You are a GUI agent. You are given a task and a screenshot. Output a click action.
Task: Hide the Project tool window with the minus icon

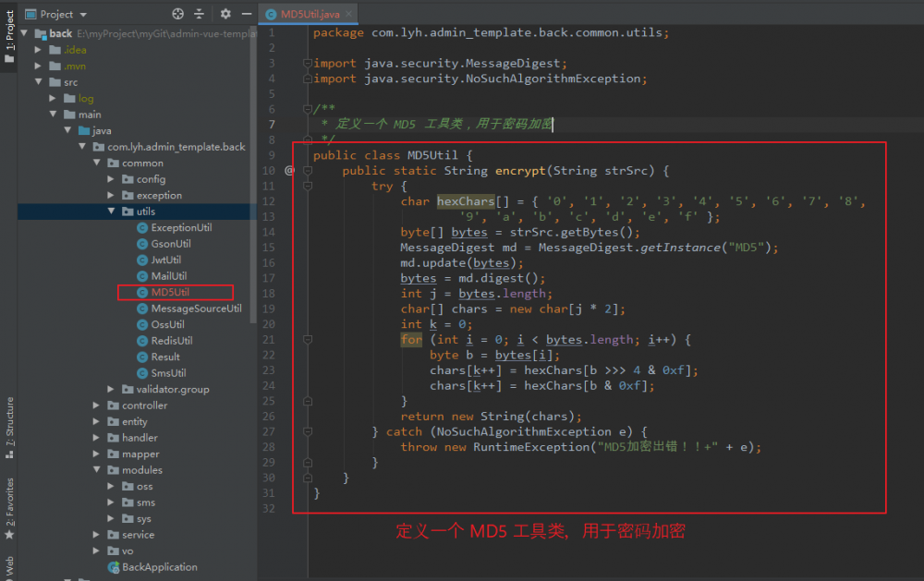pos(245,14)
